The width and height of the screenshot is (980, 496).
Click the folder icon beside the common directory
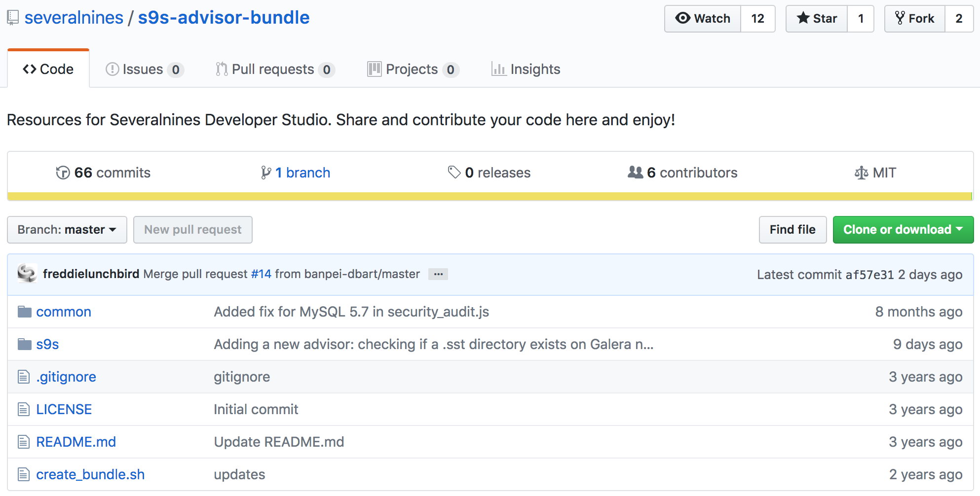click(25, 312)
